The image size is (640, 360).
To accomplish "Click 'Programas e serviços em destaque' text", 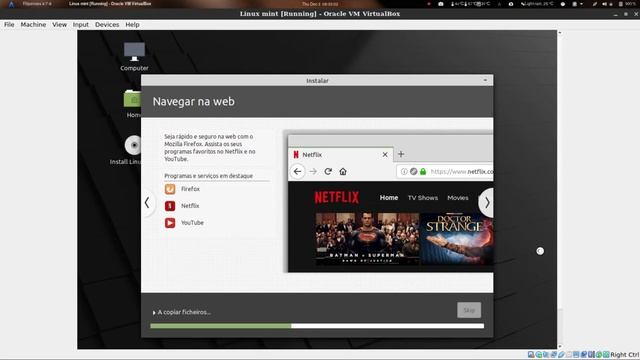I will pos(209,176).
